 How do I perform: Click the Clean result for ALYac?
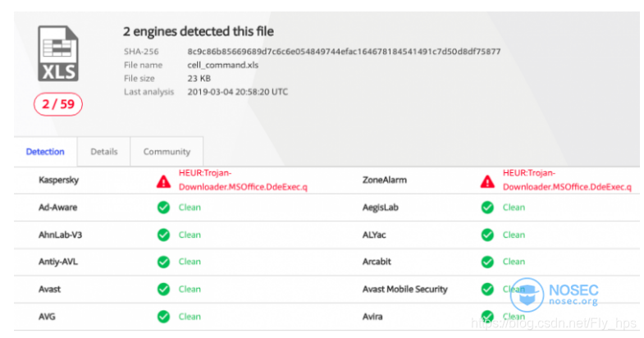(514, 235)
